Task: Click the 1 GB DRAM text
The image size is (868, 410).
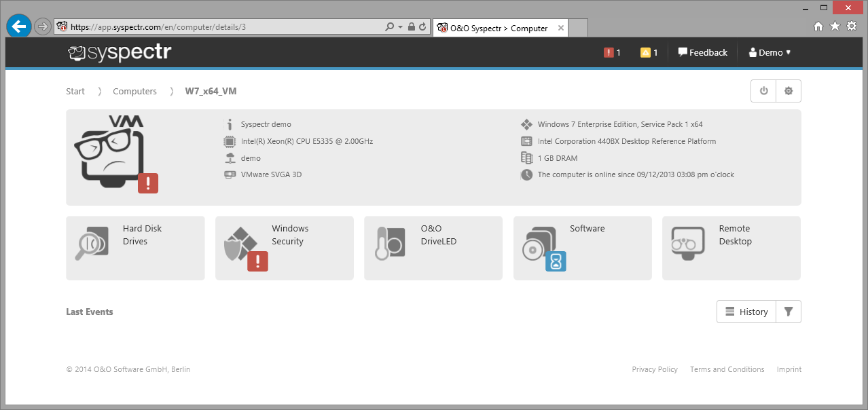Action: click(x=558, y=158)
